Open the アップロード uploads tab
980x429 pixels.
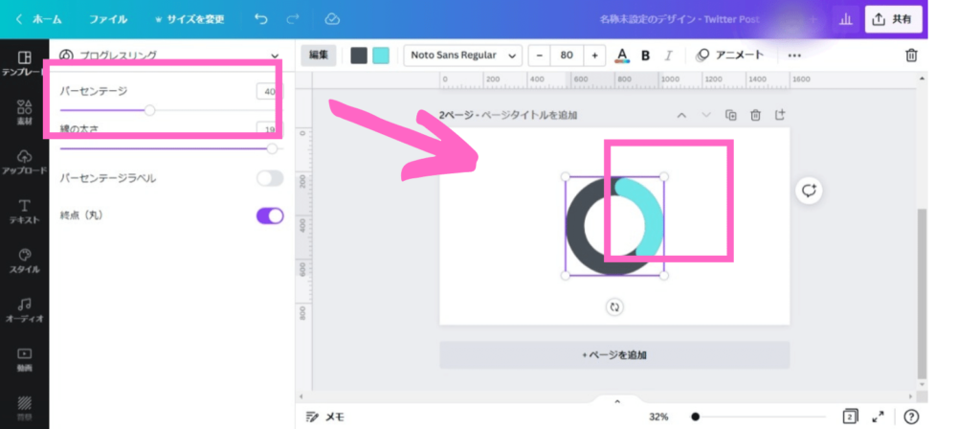[24, 162]
